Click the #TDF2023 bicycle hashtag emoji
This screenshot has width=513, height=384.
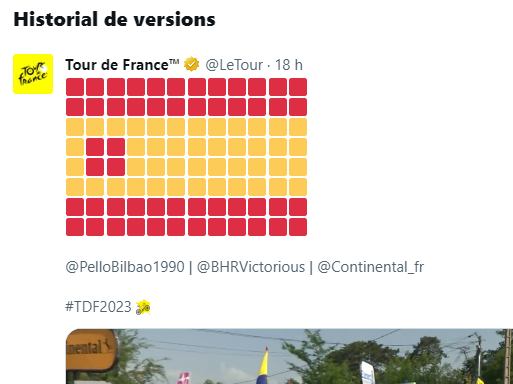[143, 307]
